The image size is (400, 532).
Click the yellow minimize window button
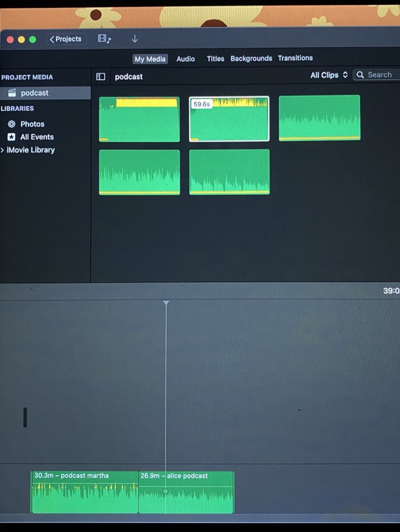click(x=21, y=40)
